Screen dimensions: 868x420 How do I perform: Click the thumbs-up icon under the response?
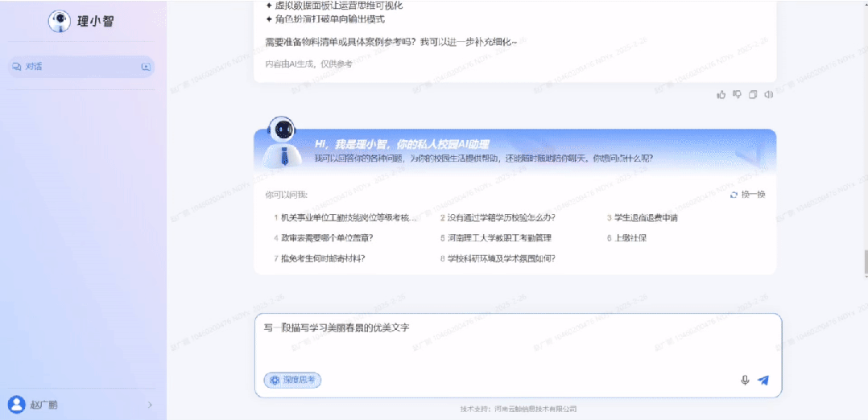click(x=721, y=95)
